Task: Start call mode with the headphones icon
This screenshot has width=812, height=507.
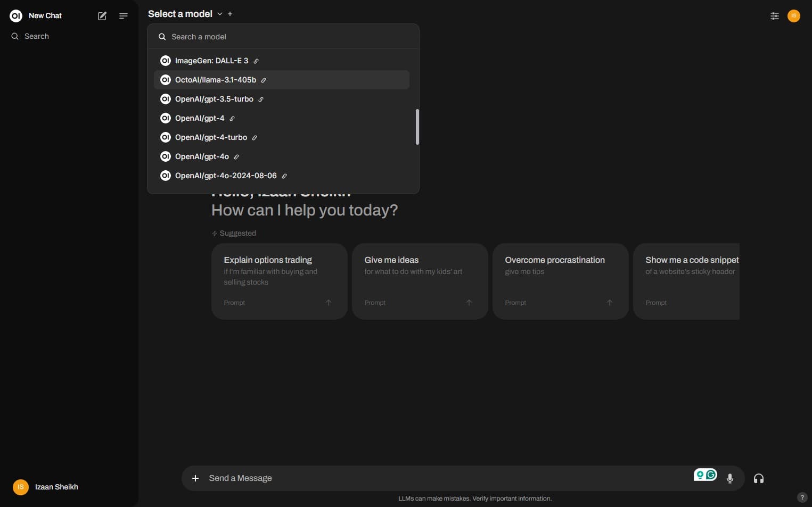Action: 759,478
